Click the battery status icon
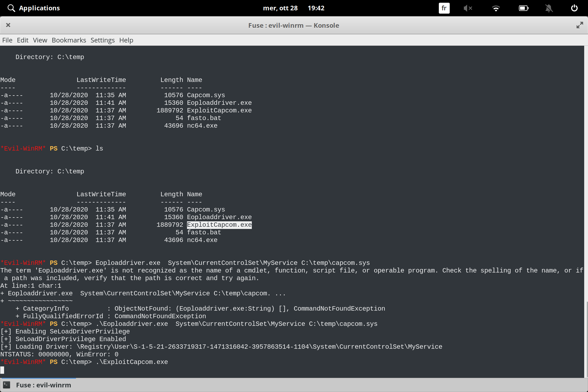 [523, 8]
